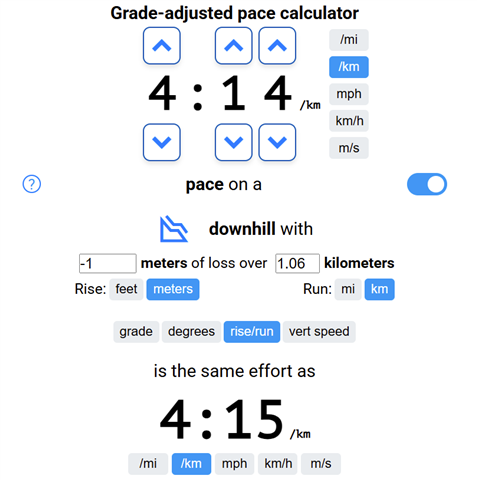The image size is (477, 480).
Task: Select mph as input speed unit
Action: tap(349, 94)
